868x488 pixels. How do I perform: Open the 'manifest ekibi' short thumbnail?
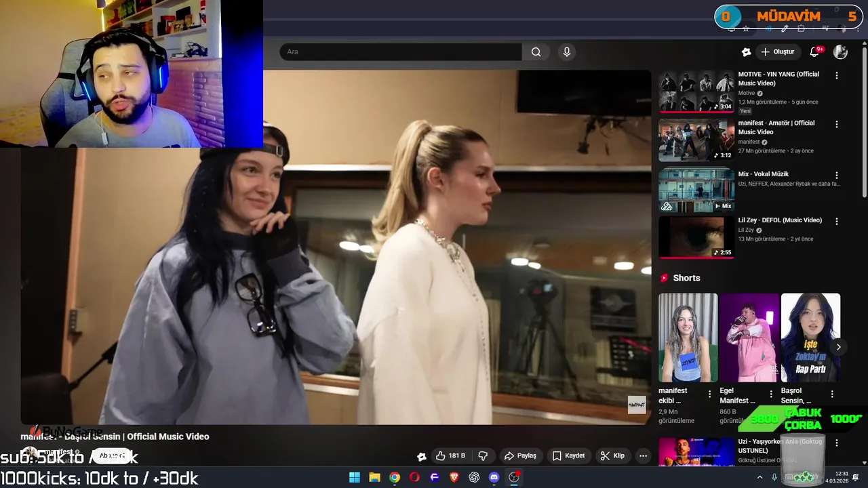pyautogui.click(x=688, y=338)
